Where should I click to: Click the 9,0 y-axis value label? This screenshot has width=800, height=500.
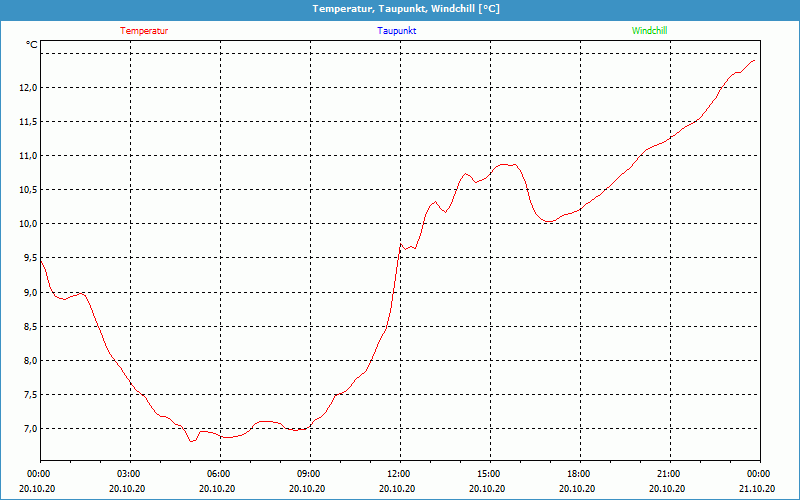[26, 293]
